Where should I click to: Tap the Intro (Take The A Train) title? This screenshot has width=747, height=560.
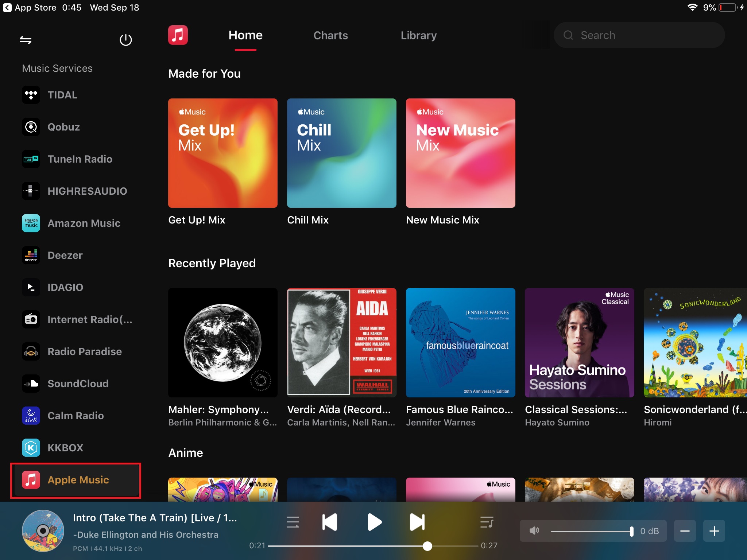[155, 518]
